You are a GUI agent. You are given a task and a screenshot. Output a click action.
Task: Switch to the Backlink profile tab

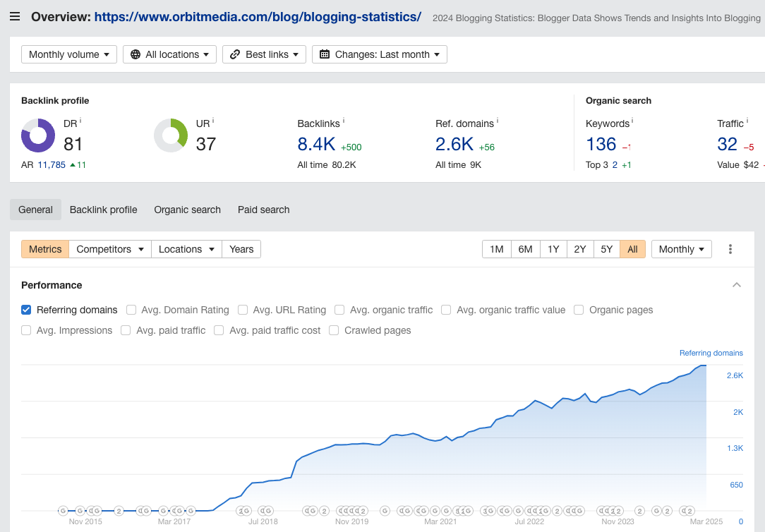click(103, 210)
